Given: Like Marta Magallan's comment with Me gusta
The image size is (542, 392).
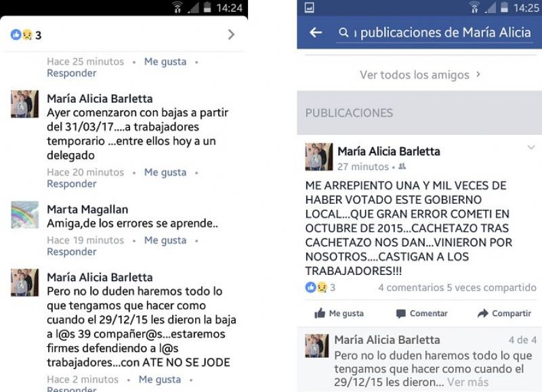Looking at the screenshot, I should point(165,240).
